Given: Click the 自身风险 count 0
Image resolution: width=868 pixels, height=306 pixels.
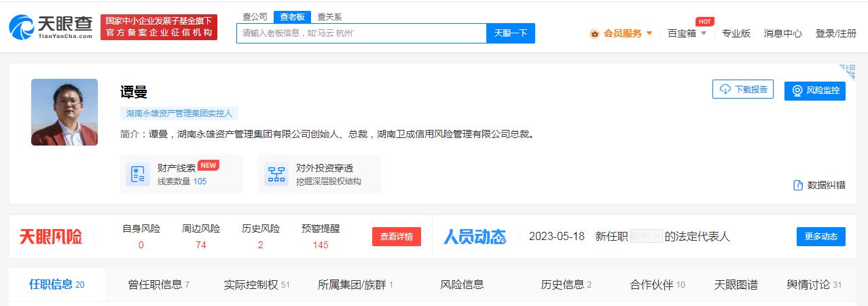Looking at the screenshot, I should [x=141, y=245].
